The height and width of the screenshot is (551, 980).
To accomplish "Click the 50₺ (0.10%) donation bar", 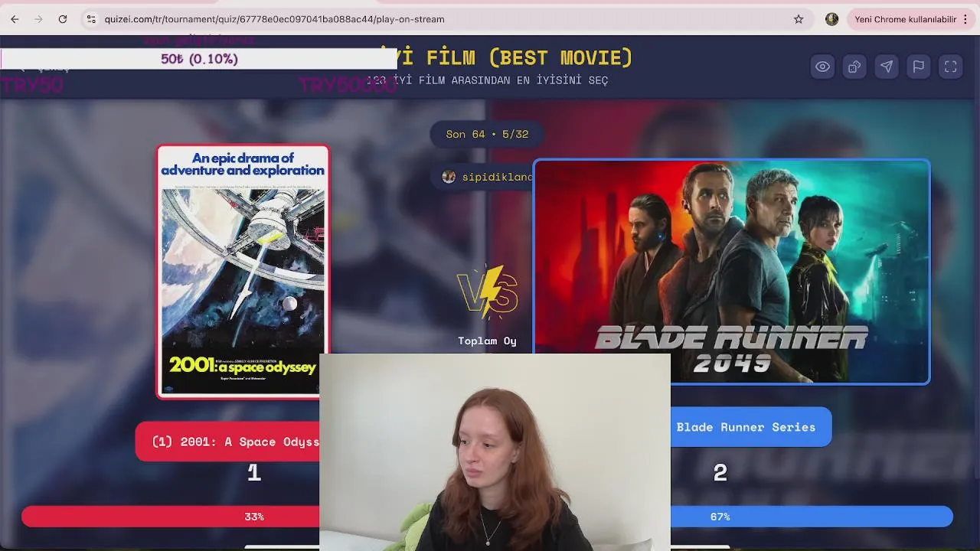I will click(x=199, y=59).
